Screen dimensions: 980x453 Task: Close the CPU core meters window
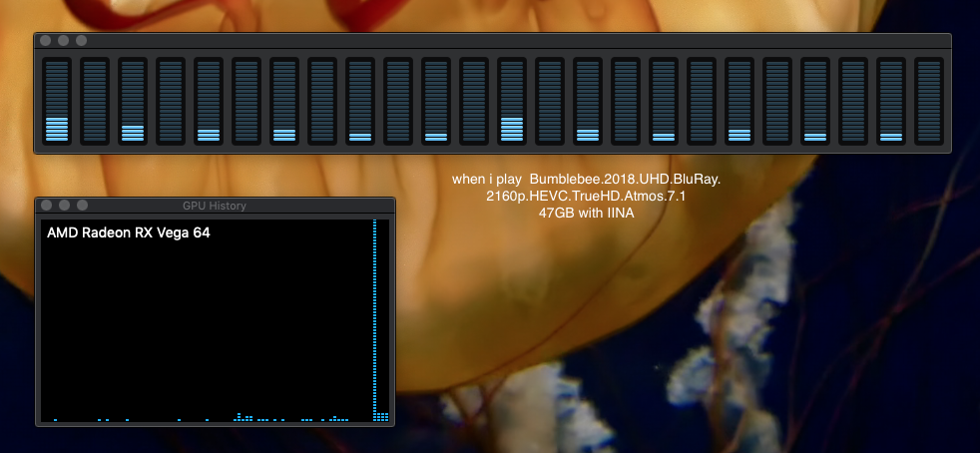tap(45, 41)
